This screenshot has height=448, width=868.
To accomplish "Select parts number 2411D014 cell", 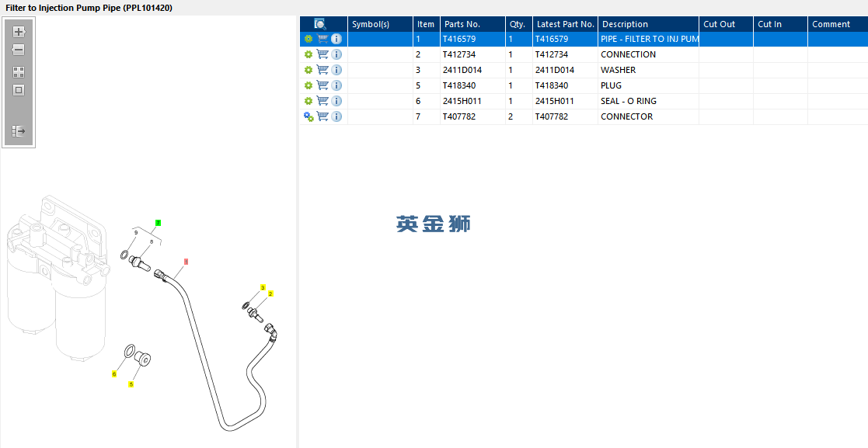I will pyautogui.click(x=472, y=70).
